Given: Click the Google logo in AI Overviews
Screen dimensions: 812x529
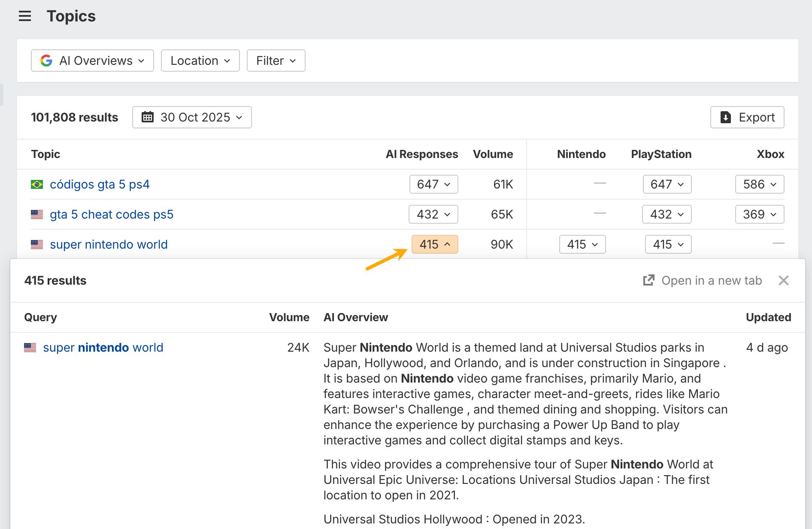Looking at the screenshot, I should pyautogui.click(x=46, y=61).
